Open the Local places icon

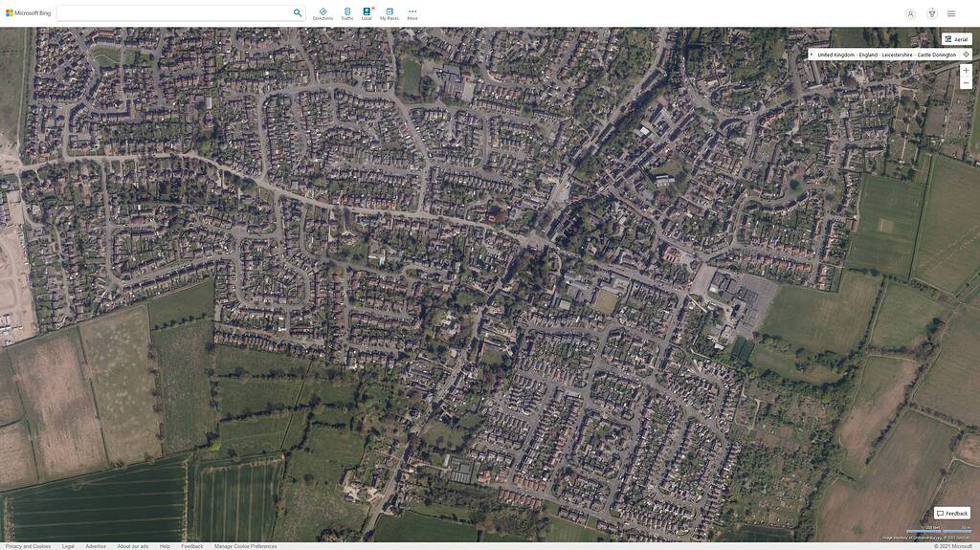click(x=367, y=13)
